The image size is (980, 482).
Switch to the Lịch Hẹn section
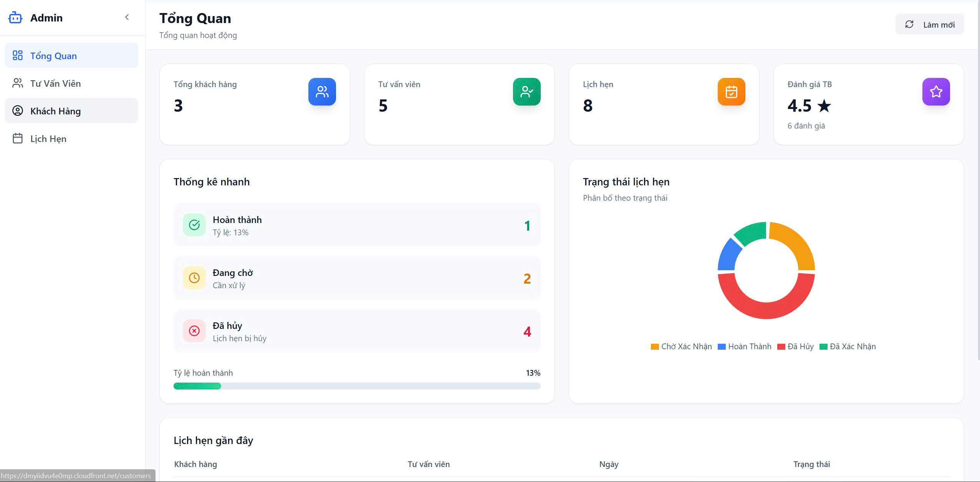pos(48,138)
